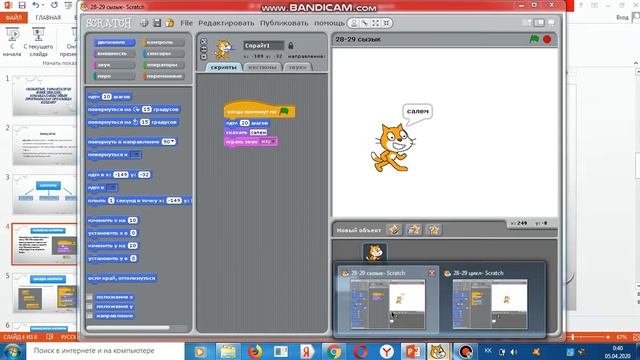This screenshot has width=640, height=360.
Task: Click the green flag to start scripts
Action: pos(534,39)
